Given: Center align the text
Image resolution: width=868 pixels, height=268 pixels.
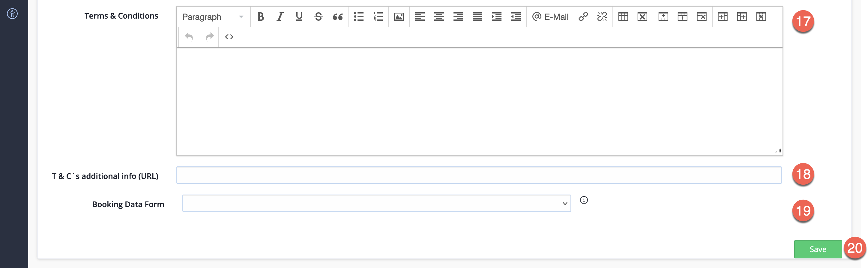Looking at the screenshot, I should point(439,16).
